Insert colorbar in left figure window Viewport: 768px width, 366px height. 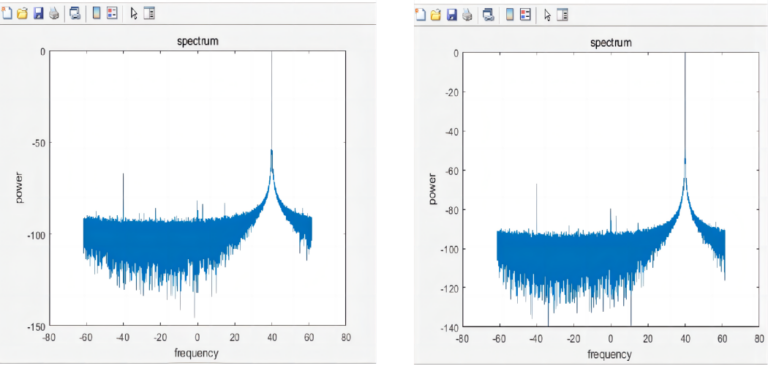pyautogui.click(x=96, y=14)
